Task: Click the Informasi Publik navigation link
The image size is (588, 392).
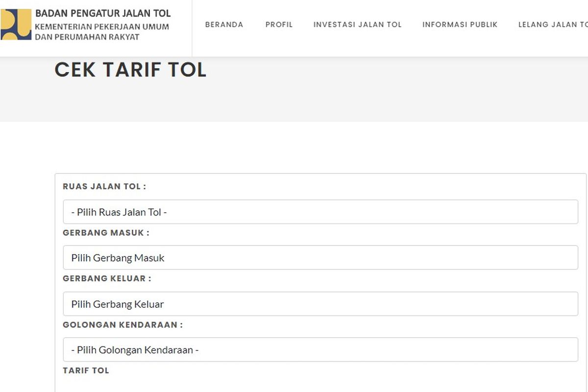Action: pos(460,24)
